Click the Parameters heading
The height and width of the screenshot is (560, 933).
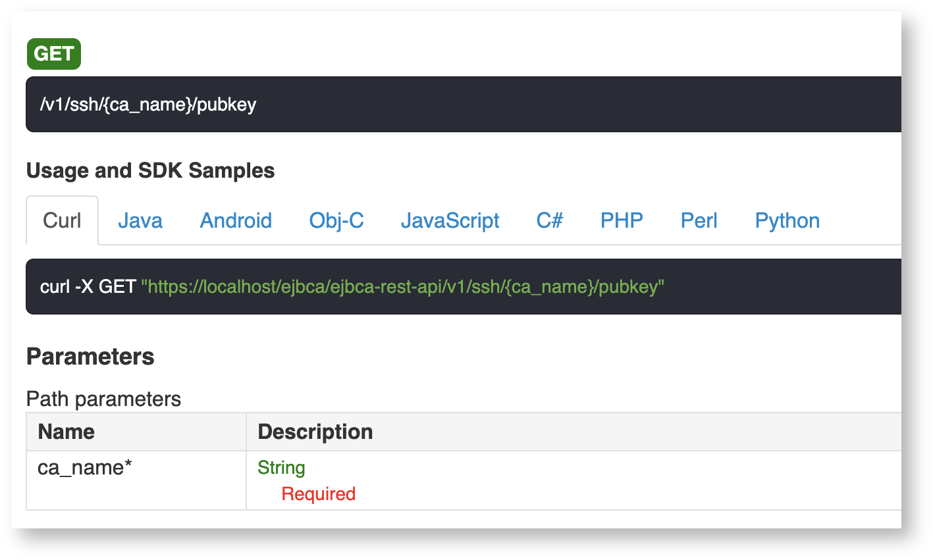pos(90,357)
